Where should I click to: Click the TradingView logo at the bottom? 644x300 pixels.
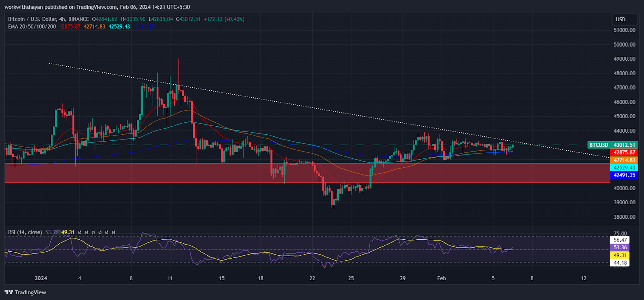coord(25,292)
